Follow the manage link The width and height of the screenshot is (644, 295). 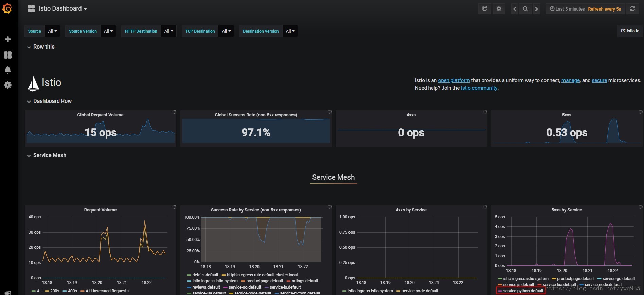571,80
